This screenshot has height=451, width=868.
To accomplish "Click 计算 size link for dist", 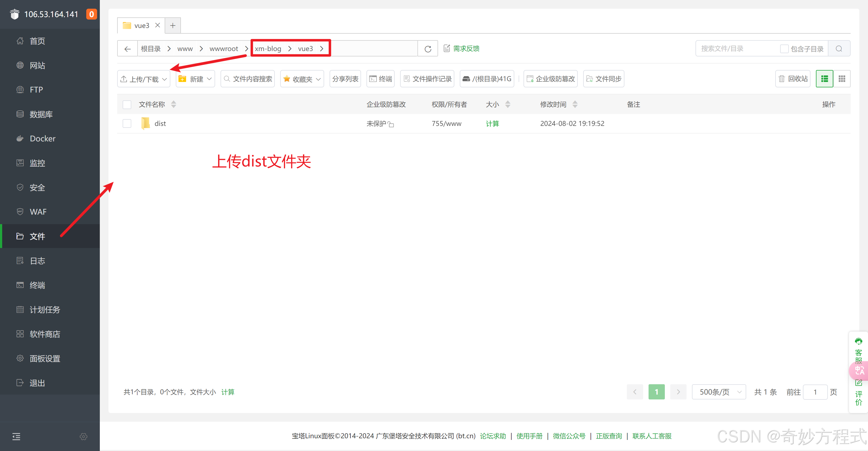I will (492, 124).
